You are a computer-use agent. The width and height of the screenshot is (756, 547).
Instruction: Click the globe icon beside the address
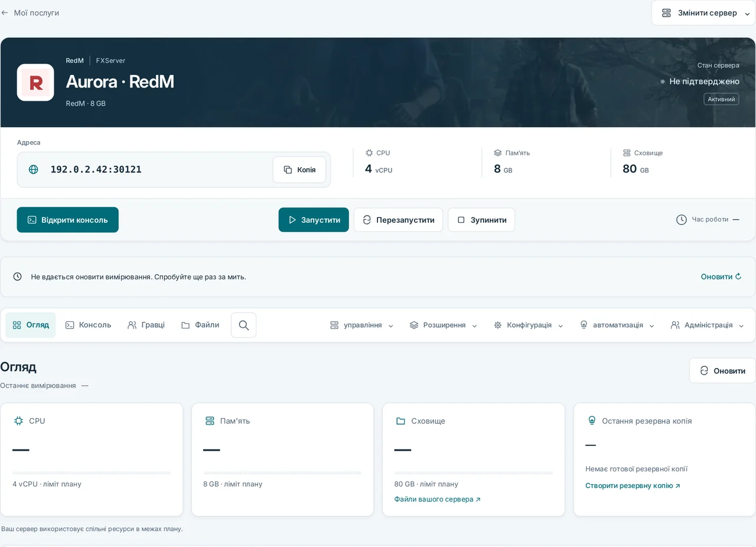point(34,170)
